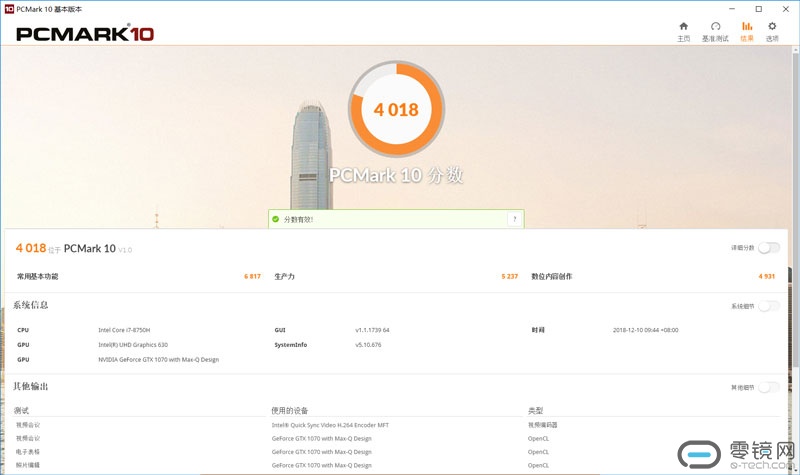Expand the 数位内容创作 score row

pyautogui.click(x=652, y=276)
